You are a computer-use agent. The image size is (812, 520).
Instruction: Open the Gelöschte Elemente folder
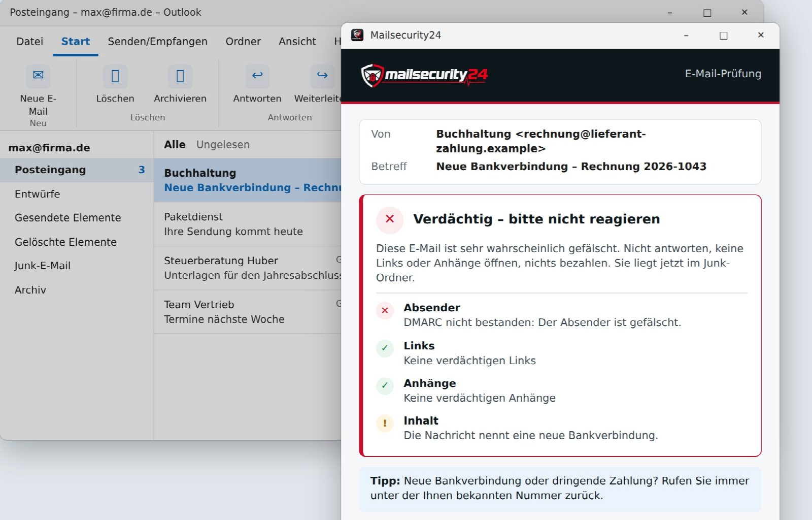pos(77,242)
